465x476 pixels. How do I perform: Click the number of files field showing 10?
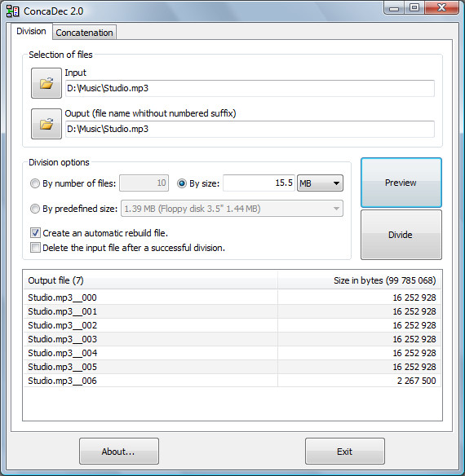144,183
